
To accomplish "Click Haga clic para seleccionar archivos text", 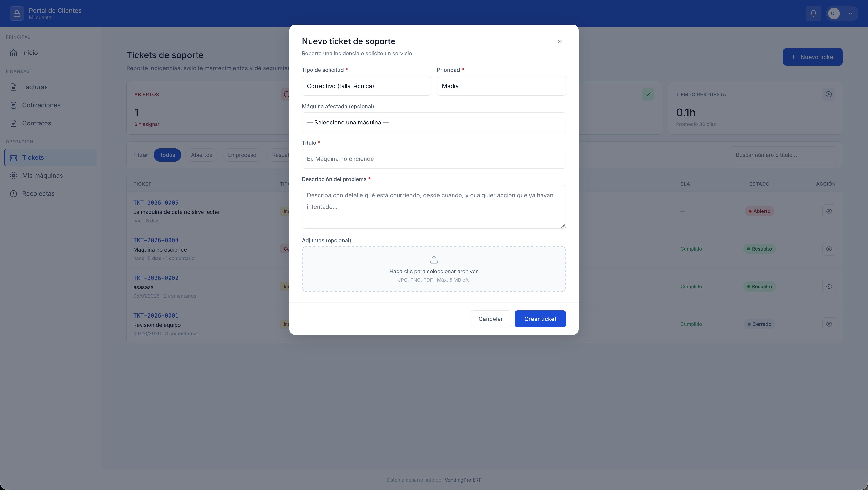I will tap(434, 271).
